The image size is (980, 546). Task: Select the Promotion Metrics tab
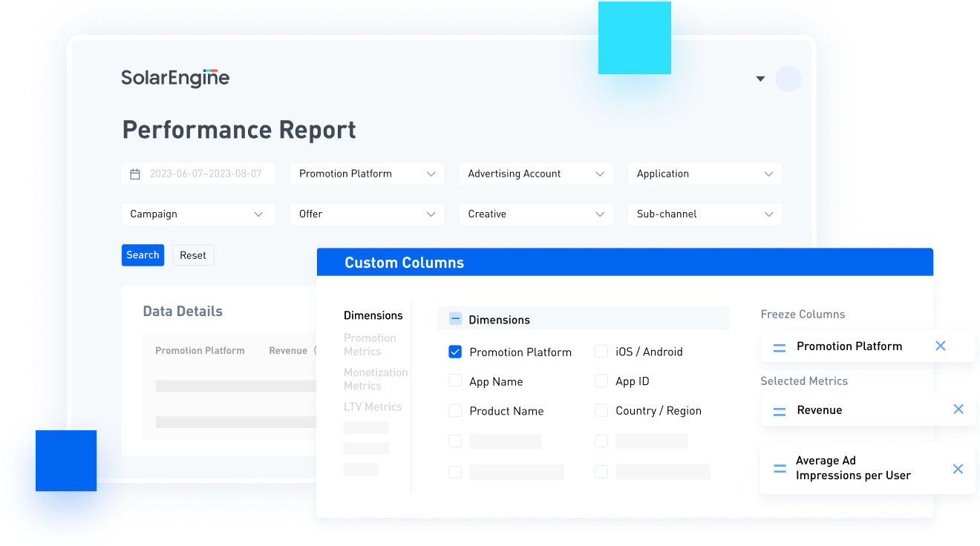point(370,345)
